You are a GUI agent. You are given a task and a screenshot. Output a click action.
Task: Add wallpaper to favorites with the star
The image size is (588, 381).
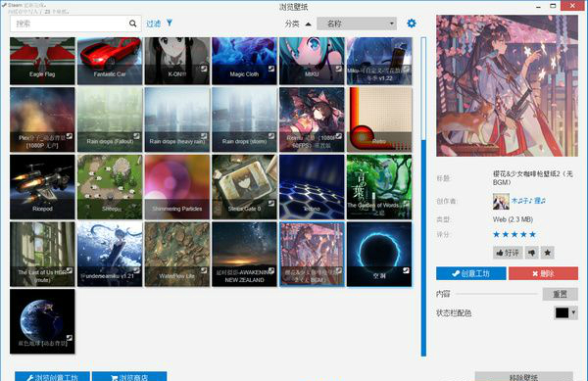pos(547,253)
